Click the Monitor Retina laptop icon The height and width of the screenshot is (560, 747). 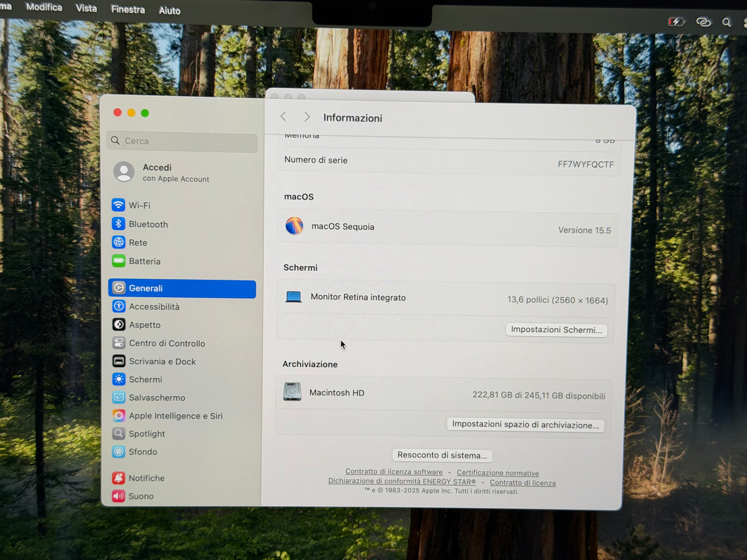294,297
